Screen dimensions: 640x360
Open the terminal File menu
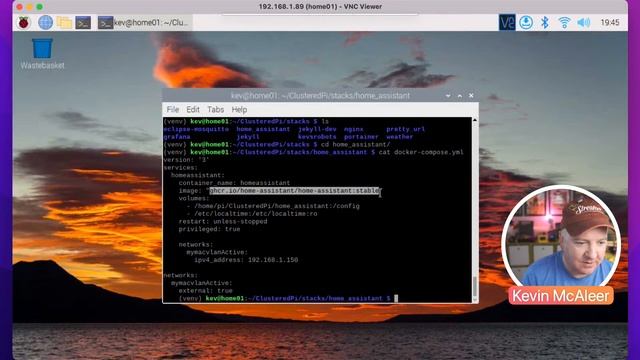coord(173,109)
